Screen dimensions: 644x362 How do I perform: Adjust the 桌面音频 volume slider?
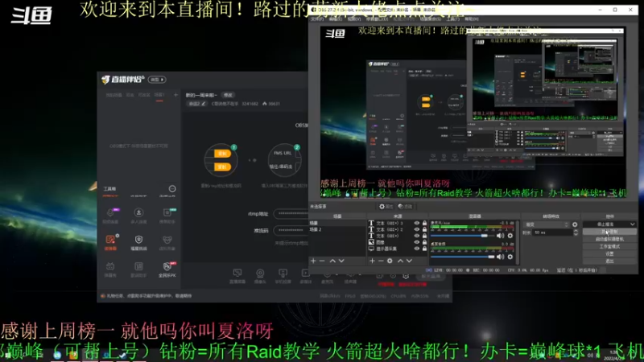click(x=462, y=257)
